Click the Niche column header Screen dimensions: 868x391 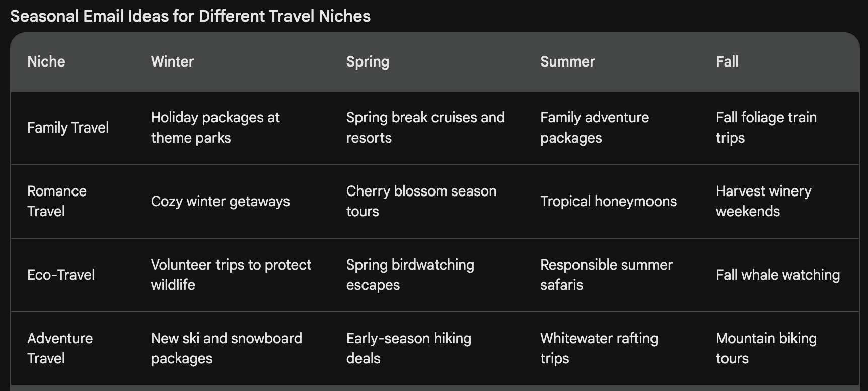pyautogui.click(x=46, y=61)
